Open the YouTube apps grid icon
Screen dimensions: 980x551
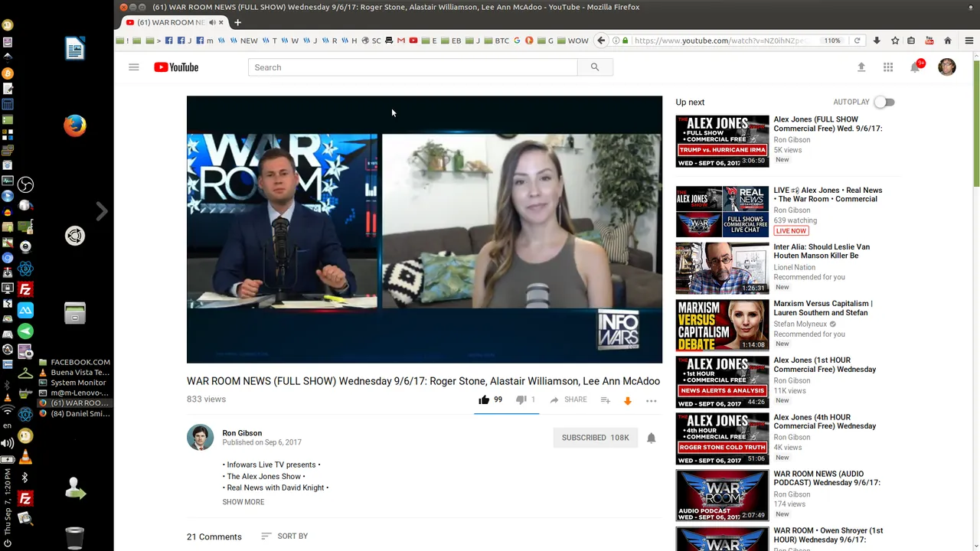pos(888,67)
